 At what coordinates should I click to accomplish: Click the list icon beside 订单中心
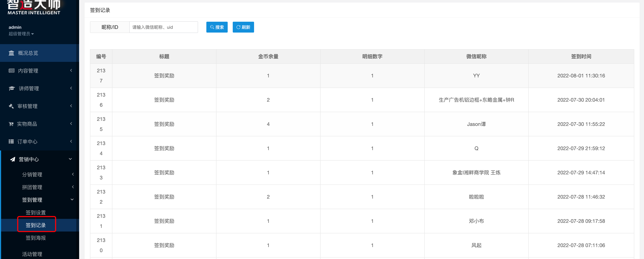click(x=11, y=142)
